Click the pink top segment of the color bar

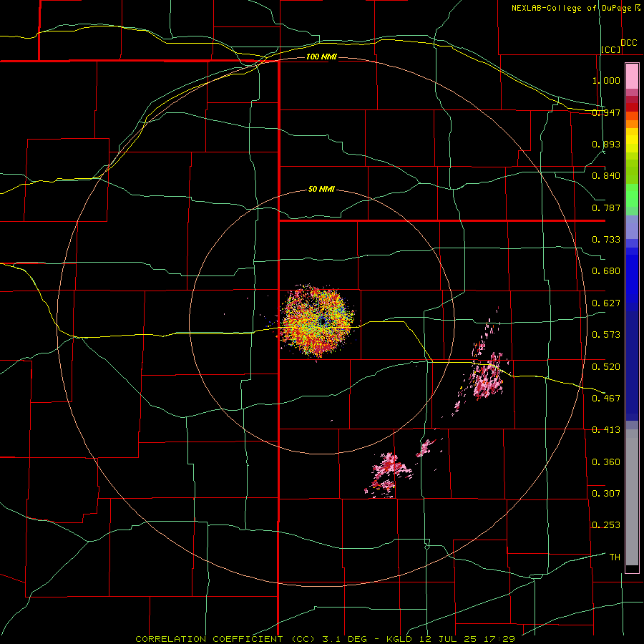(x=632, y=77)
